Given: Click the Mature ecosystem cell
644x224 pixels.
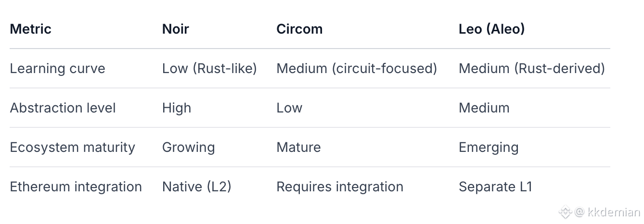Looking at the screenshot, I should tap(298, 147).
